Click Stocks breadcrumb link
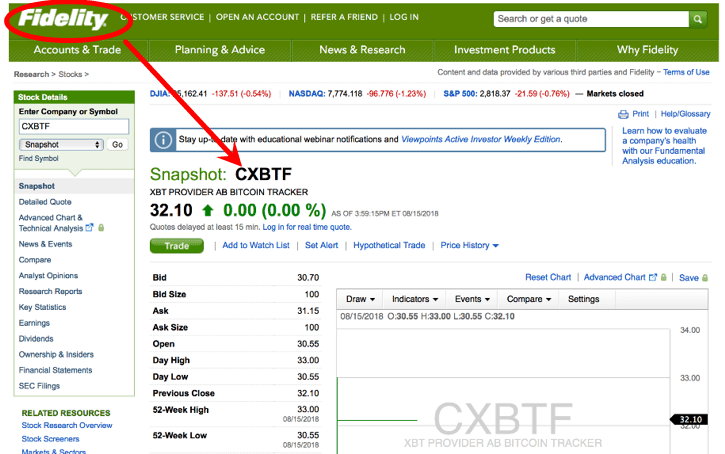The width and height of the screenshot is (725, 454). [70, 74]
